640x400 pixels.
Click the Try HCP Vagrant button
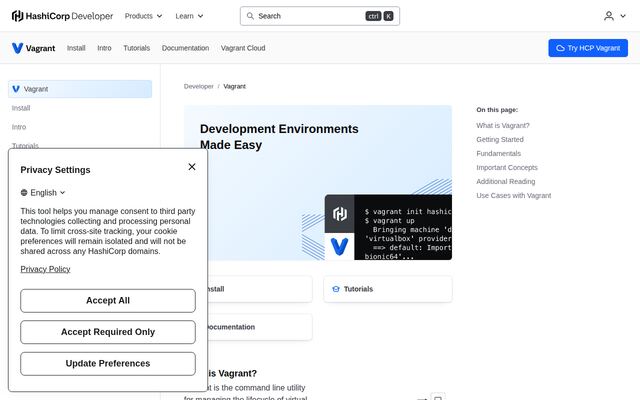coord(588,48)
